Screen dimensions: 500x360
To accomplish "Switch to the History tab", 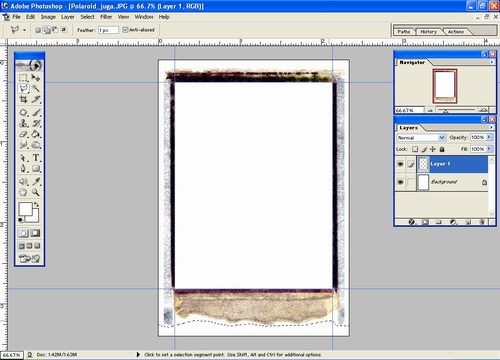I will coord(428,32).
